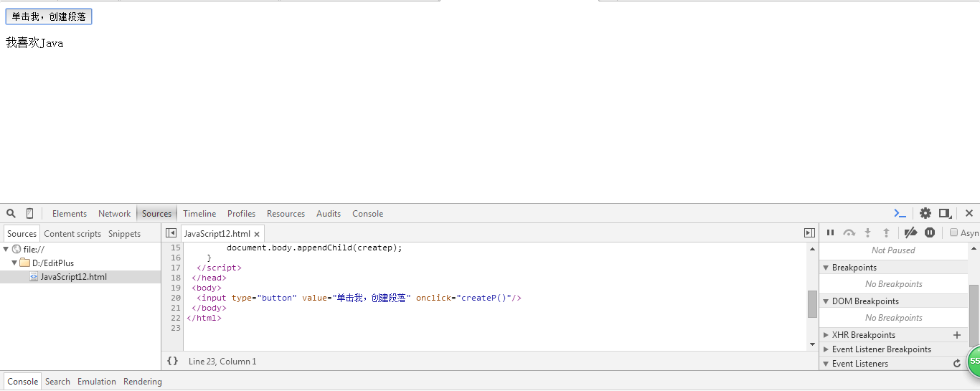Select the Sources navigator sub-tab
The image size is (980, 391).
click(x=22, y=234)
